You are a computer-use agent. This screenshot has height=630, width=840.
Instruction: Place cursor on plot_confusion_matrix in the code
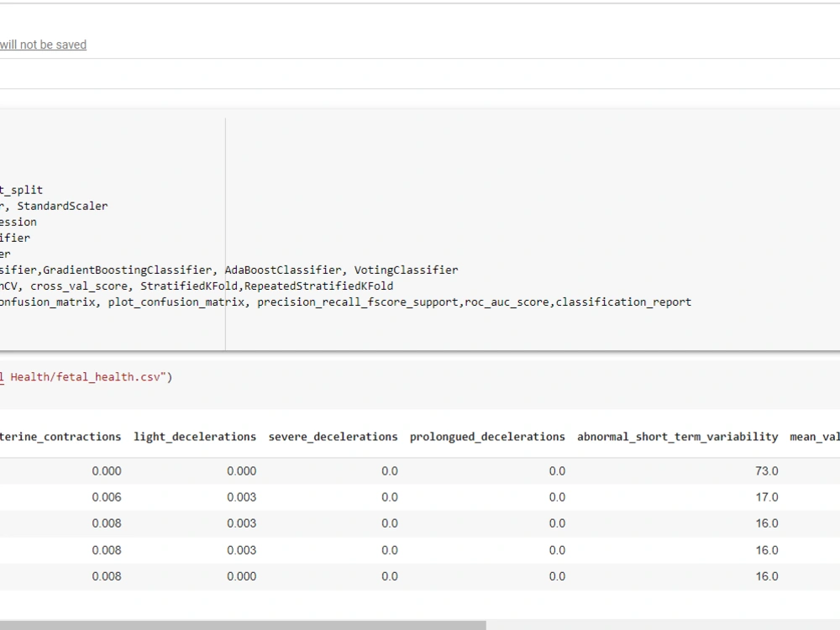point(176,302)
